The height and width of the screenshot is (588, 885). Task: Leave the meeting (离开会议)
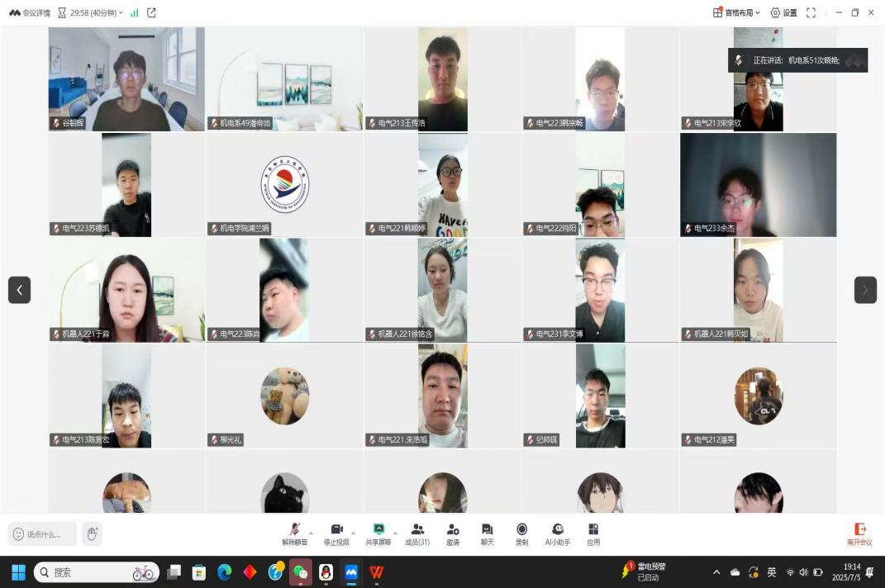(x=859, y=533)
